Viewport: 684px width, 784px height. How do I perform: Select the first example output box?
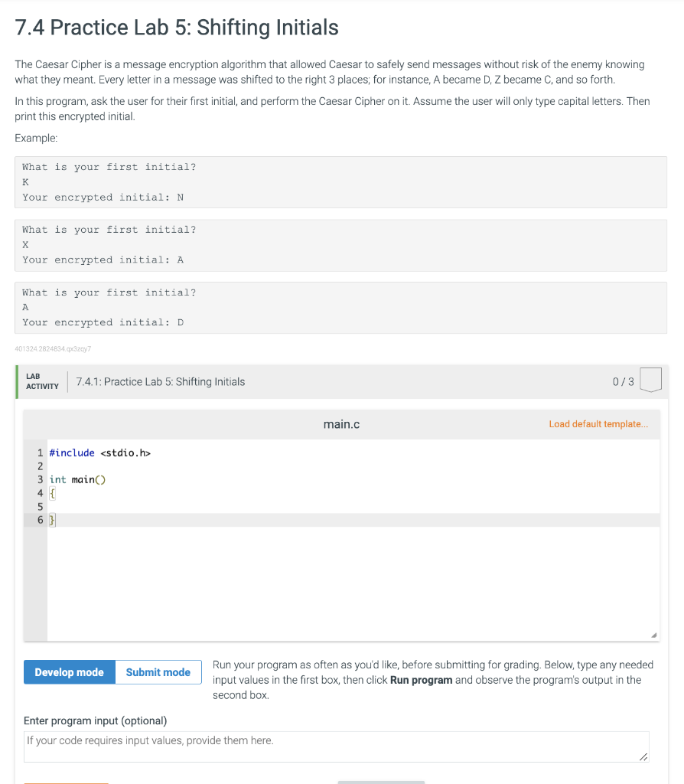[x=341, y=181]
